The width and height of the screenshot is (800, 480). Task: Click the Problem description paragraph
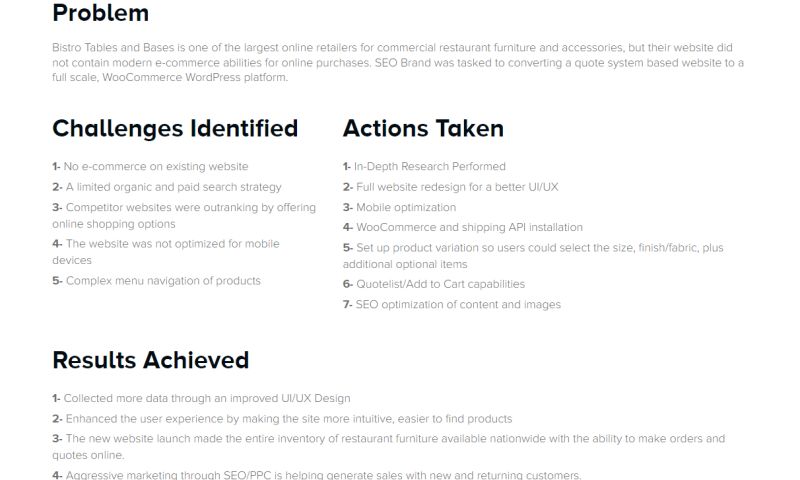(398, 62)
